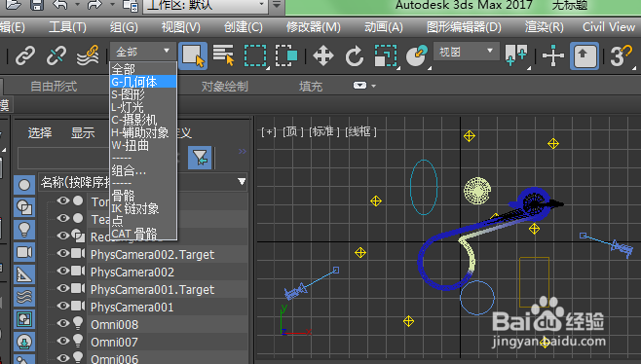The height and width of the screenshot is (364, 641).
Task: Select PhysCamera001.Target in the object list
Action: pyautogui.click(x=152, y=290)
